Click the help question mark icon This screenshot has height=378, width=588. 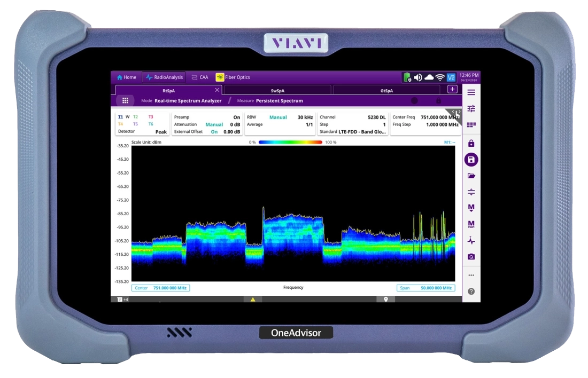(x=471, y=292)
